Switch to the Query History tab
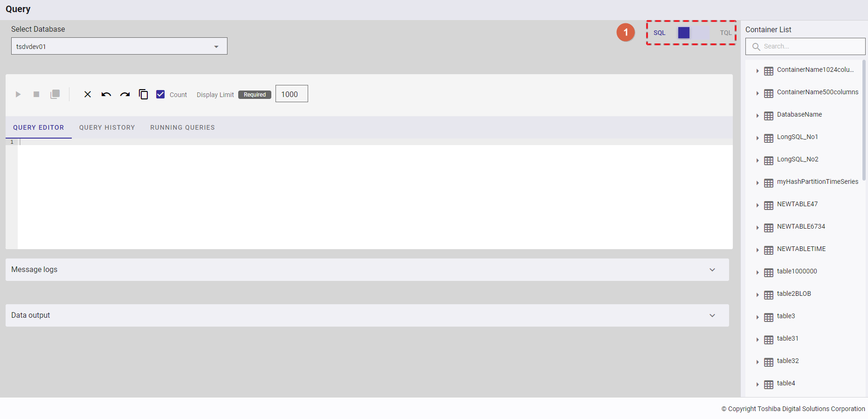 [107, 127]
